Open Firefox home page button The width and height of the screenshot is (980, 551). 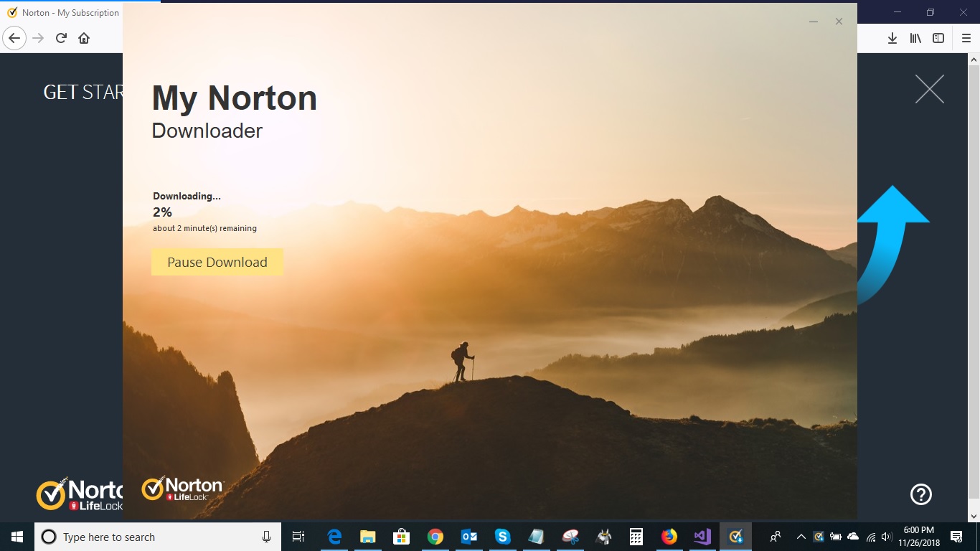[x=84, y=38]
